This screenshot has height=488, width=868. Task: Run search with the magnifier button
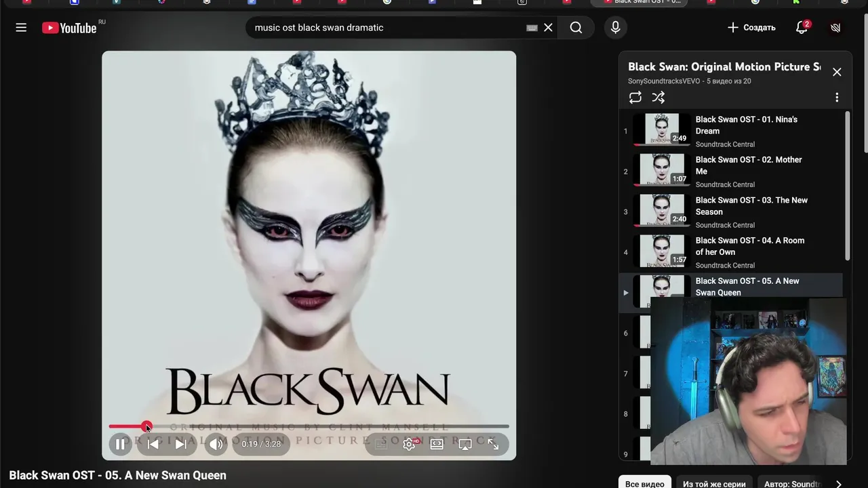point(576,28)
